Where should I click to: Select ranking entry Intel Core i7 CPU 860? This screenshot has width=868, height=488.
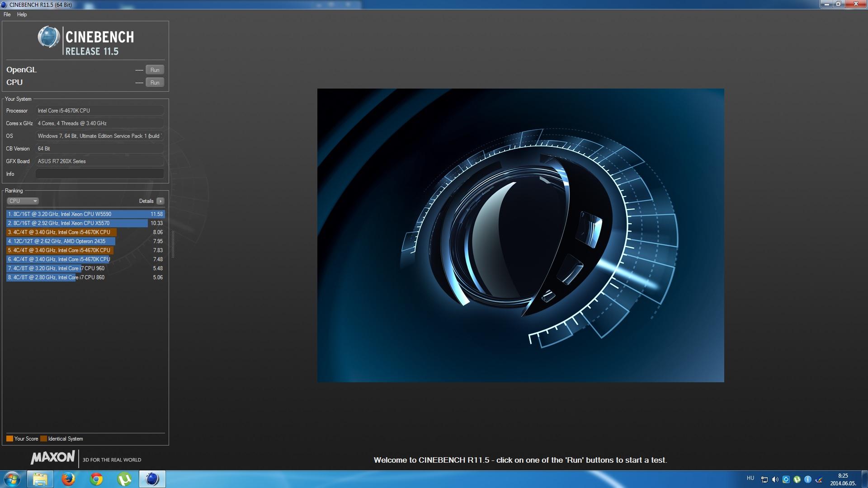(85, 277)
